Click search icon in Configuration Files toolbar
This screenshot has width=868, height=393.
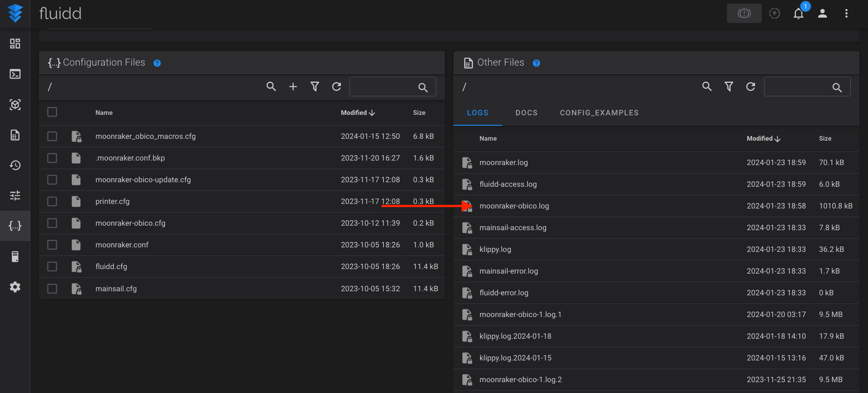coord(271,86)
